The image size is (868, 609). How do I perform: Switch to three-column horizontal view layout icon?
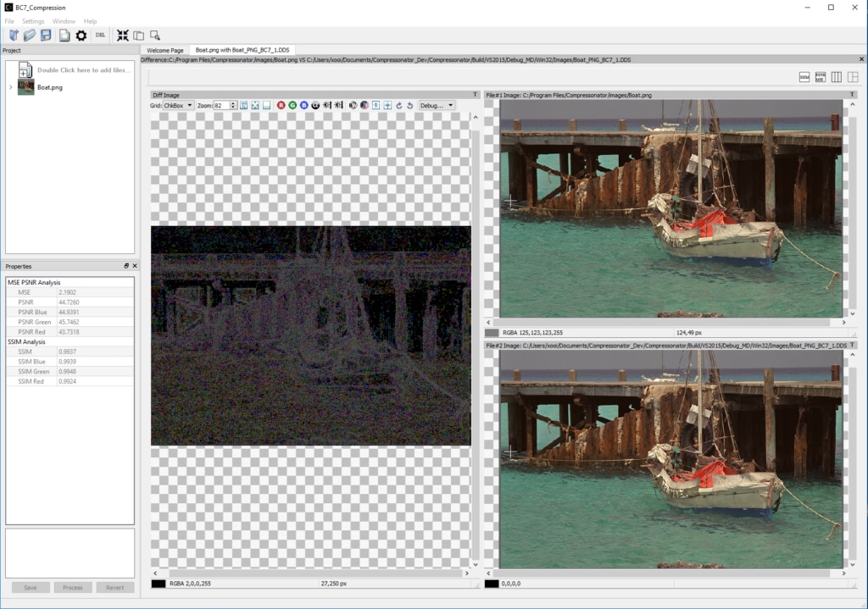tap(837, 77)
